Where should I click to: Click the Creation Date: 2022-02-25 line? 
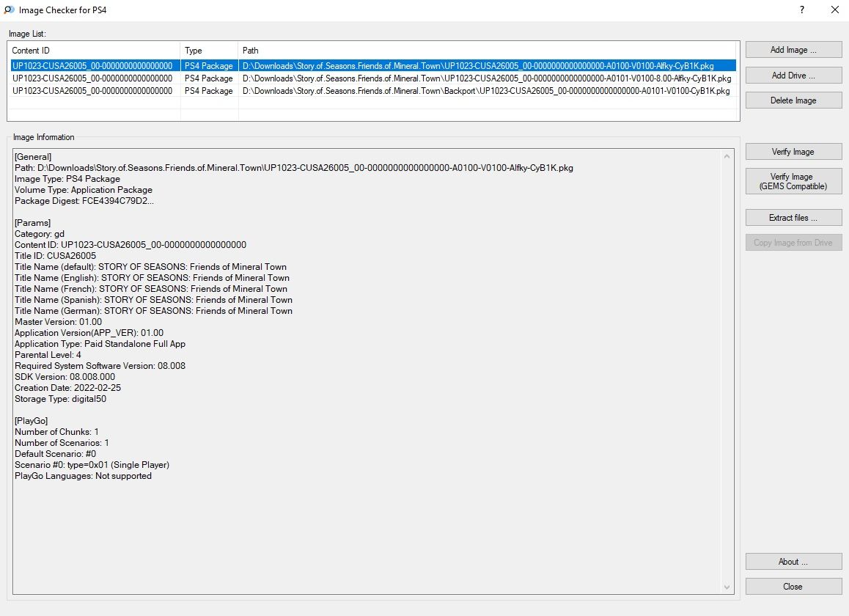67,388
